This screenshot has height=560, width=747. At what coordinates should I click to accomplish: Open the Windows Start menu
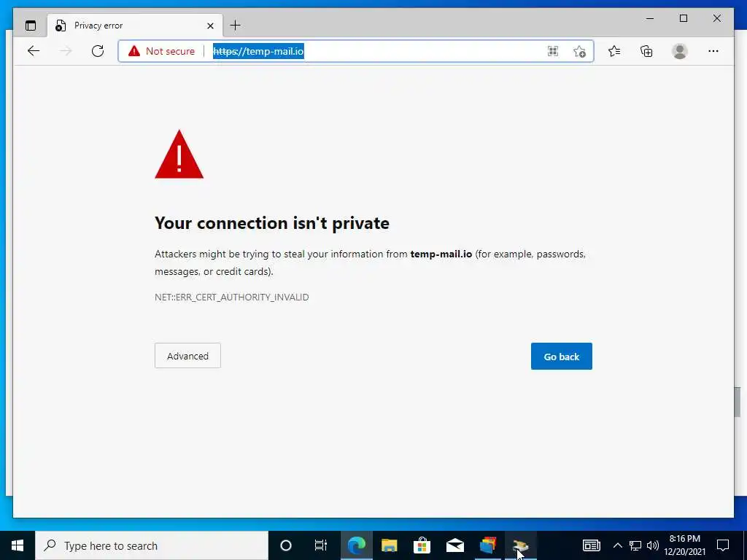pos(18,545)
